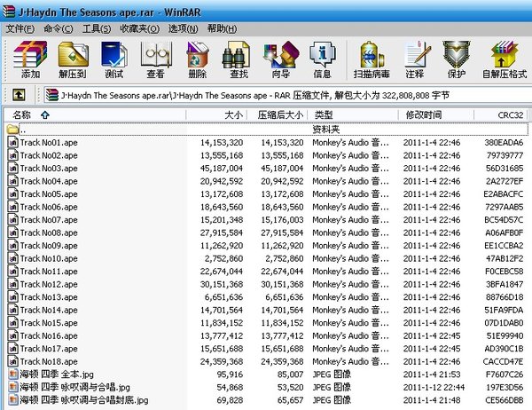The image size is (532, 410).
Task: Select file Track No03.ape
Action: [x=49, y=168]
